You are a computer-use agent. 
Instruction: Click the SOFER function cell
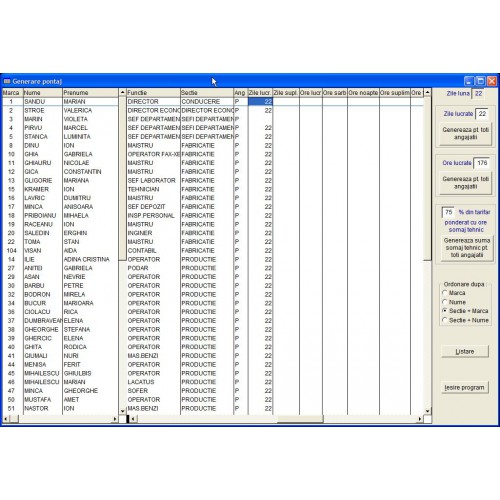click(x=153, y=391)
